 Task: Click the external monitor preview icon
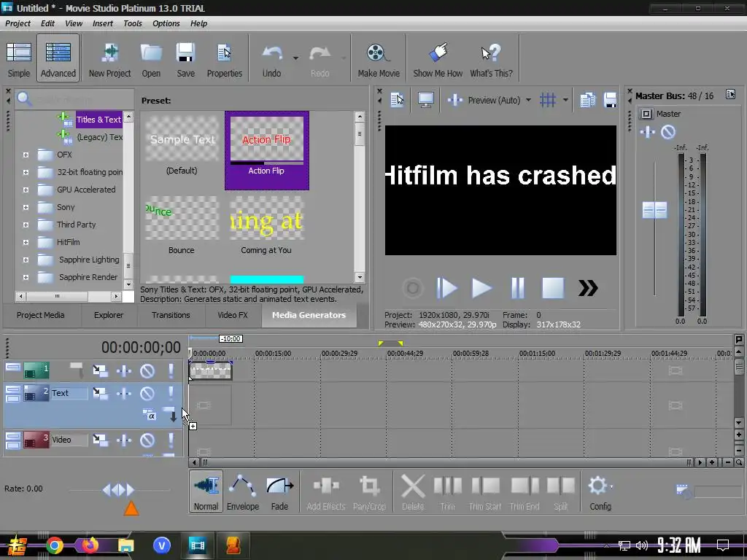click(425, 100)
